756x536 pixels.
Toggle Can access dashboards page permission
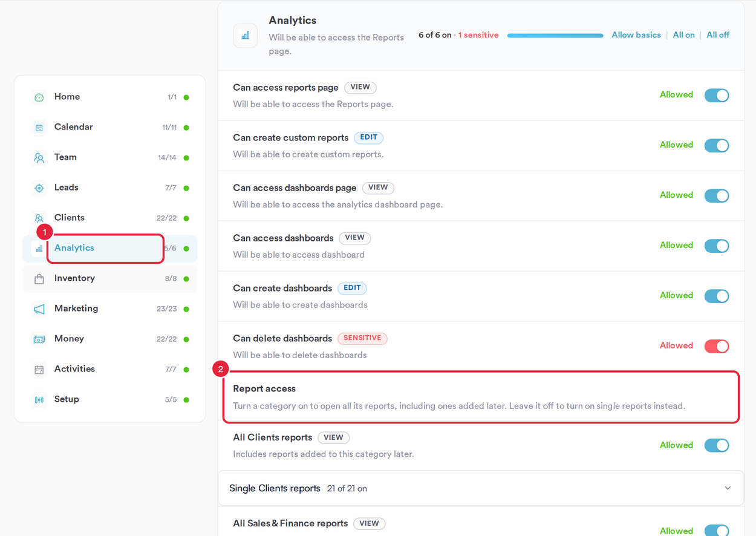[x=717, y=196]
